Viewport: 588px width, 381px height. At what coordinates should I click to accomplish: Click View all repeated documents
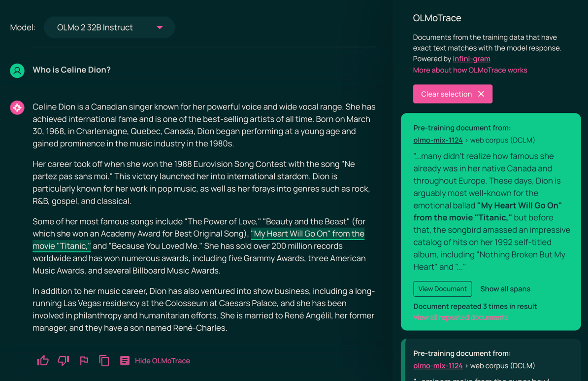(460, 317)
